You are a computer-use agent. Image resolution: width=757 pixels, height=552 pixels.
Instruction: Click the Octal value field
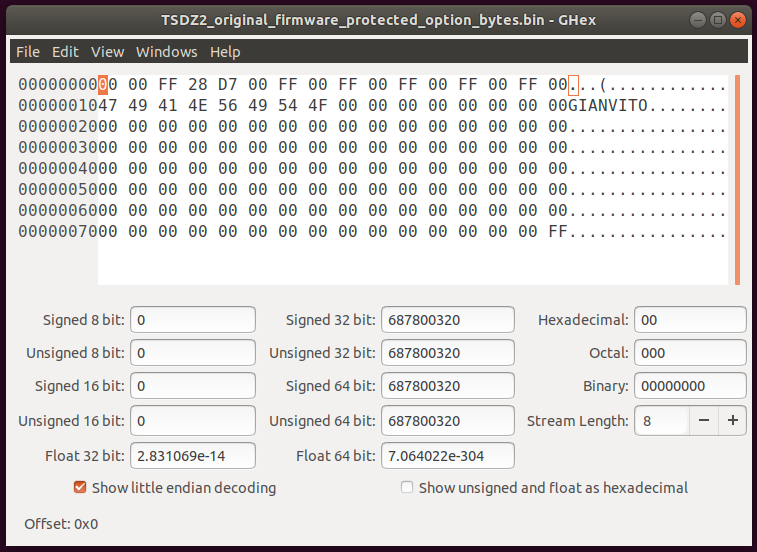click(690, 353)
